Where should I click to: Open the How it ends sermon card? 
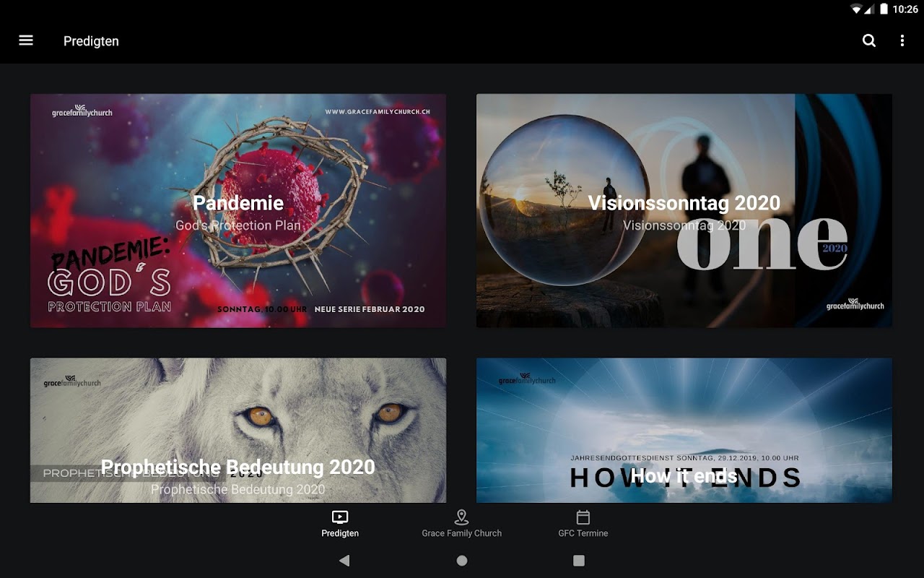coord(684,431)
